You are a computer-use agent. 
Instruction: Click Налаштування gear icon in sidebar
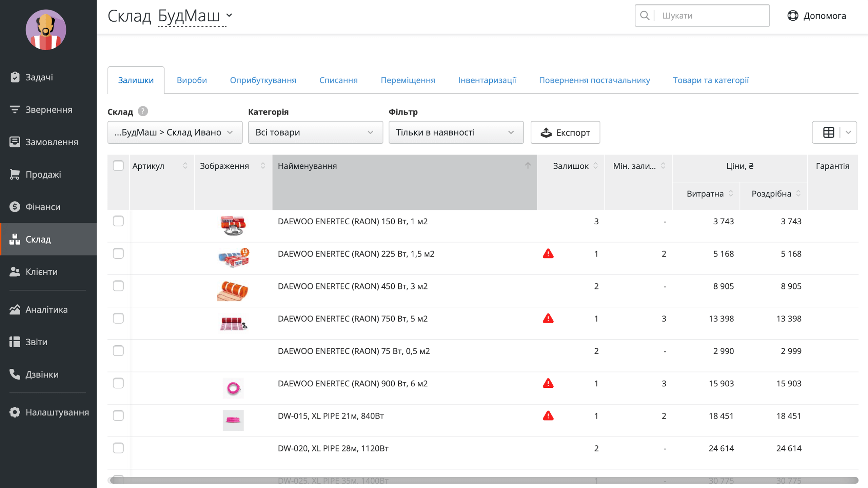pyautogui.click(x=15, y=412)
